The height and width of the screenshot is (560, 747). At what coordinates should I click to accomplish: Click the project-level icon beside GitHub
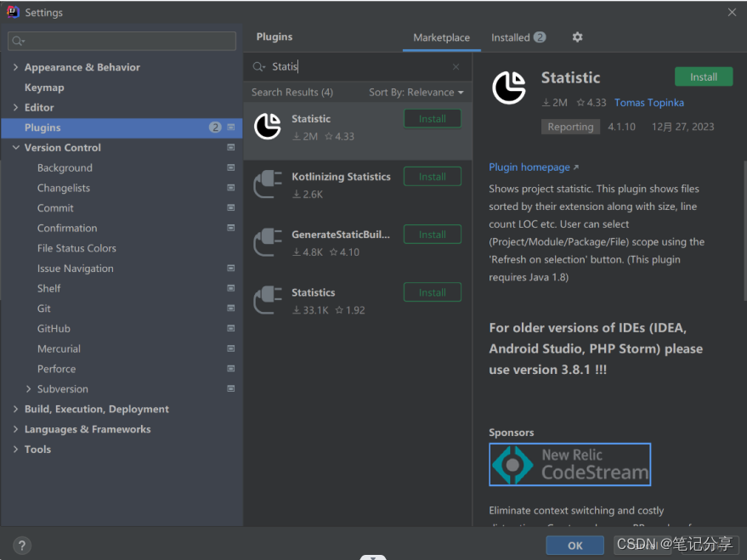(231, 328)
